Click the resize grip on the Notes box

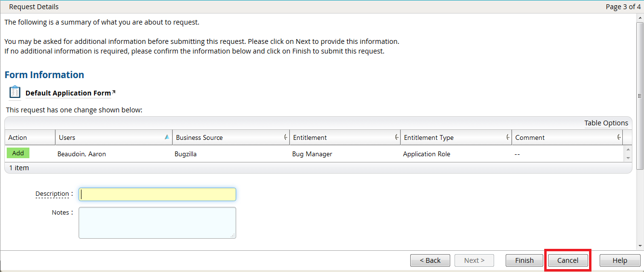point(233,235)
